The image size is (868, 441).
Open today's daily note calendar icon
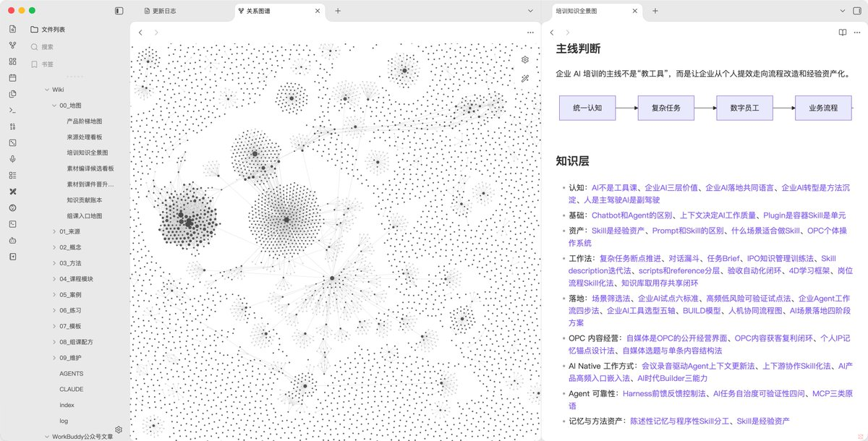click(x=12, y=77)
